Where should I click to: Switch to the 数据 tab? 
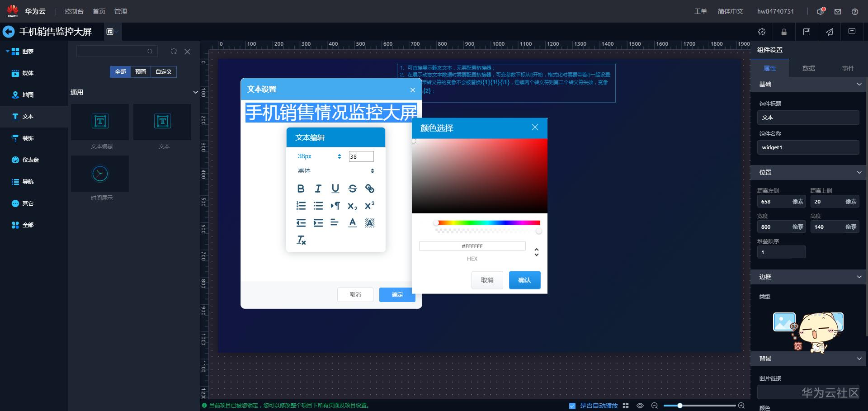(x=808, y=68)
